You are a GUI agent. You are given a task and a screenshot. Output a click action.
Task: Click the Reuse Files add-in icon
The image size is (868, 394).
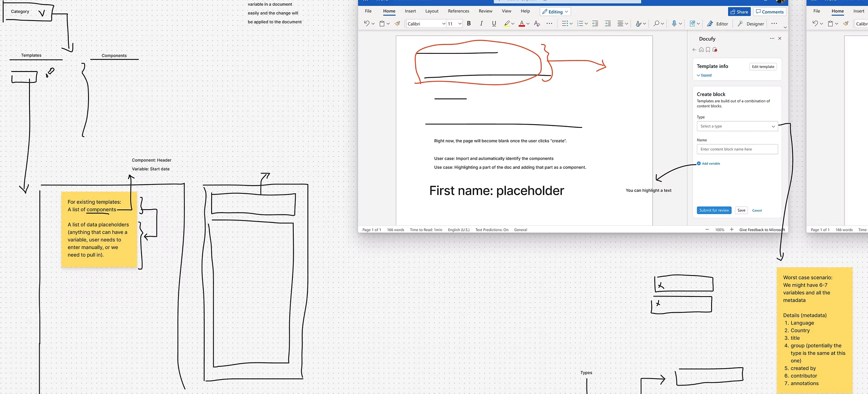(x=692, y=23)
